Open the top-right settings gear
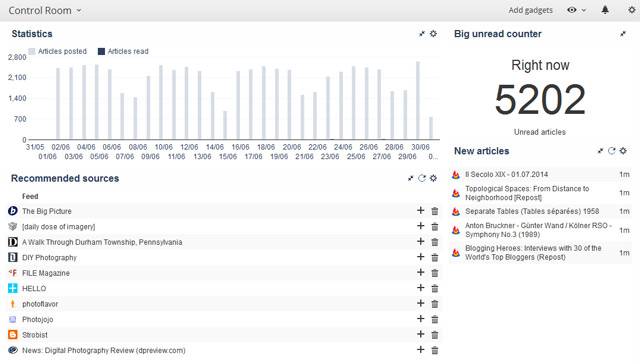Screen dimensions: 640x364 tap(631, 10)
